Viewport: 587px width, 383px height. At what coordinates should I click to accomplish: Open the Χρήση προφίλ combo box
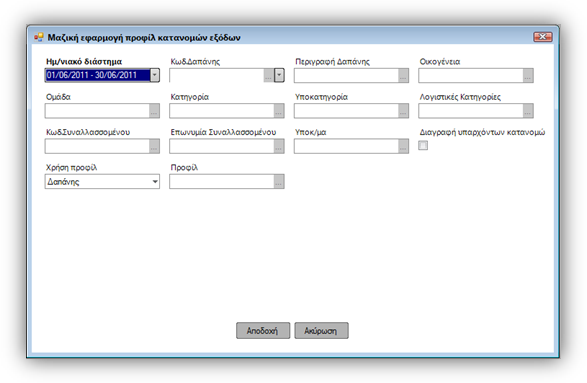tap(102, 182)
